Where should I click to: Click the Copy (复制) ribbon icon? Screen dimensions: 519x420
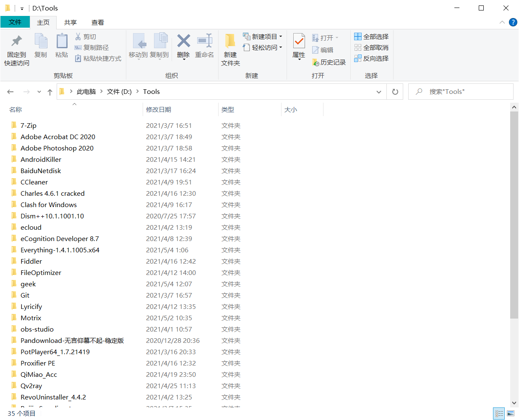pyautogui.click(x=41, y=41)
